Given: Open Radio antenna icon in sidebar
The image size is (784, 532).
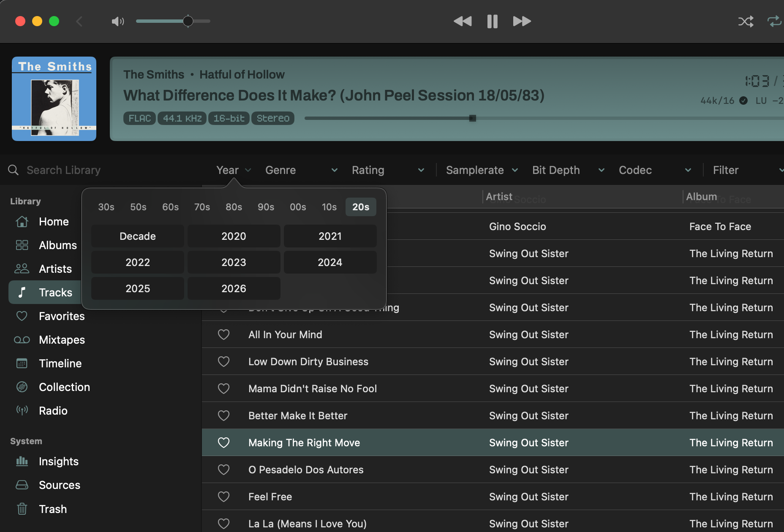Looking at the screenshot, I should click(x=22, y=410).
